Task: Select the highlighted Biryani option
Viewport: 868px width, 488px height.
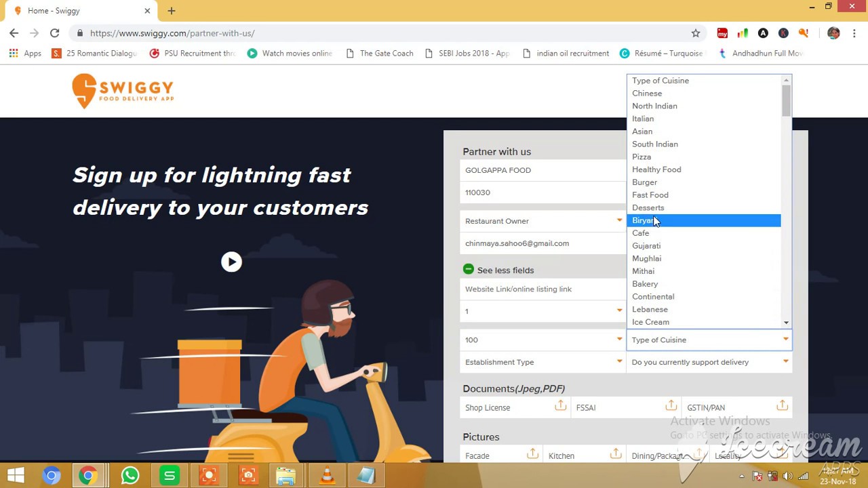Action: [x=704, y=220]
